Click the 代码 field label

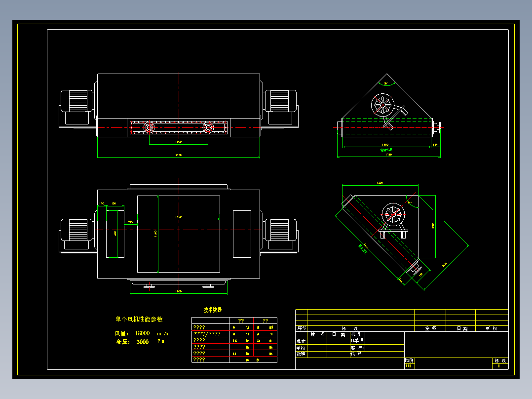click(357, 354)
